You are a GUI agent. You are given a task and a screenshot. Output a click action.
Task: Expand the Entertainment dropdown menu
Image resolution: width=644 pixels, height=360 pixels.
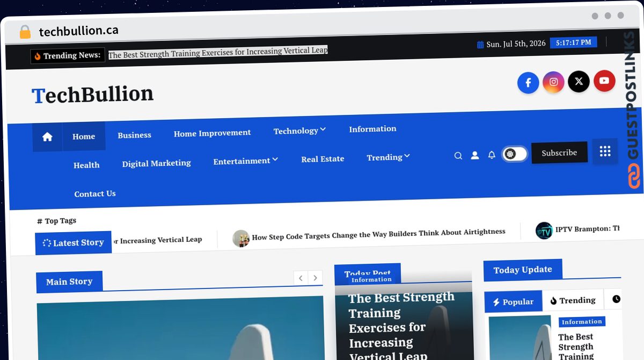245,161
